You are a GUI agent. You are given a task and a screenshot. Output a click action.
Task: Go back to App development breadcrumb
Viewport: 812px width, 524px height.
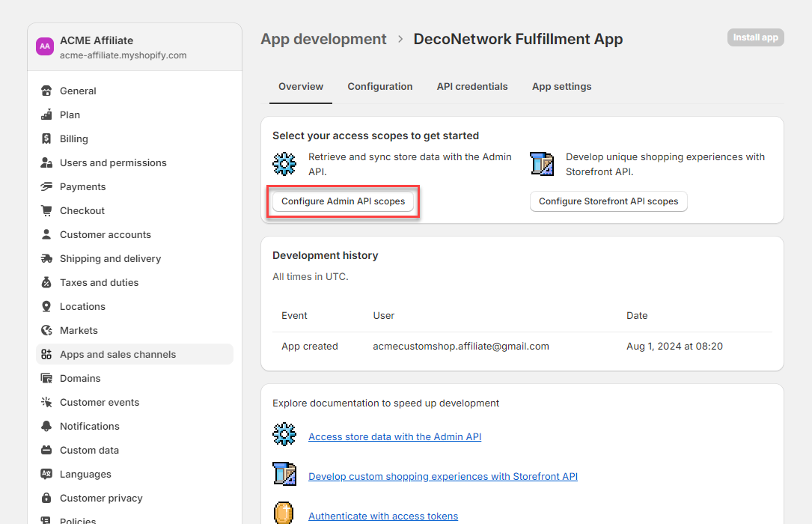(x=323, y=39)
